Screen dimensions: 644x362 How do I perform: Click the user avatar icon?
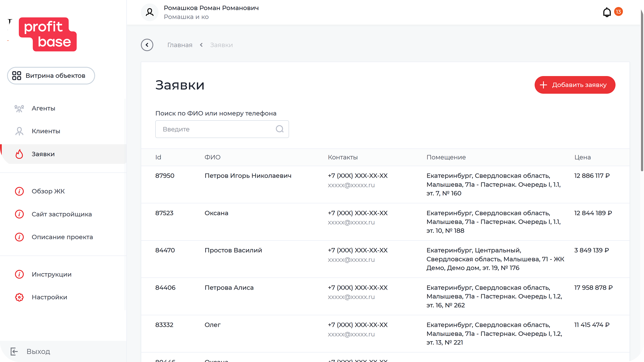coord(150,12)
